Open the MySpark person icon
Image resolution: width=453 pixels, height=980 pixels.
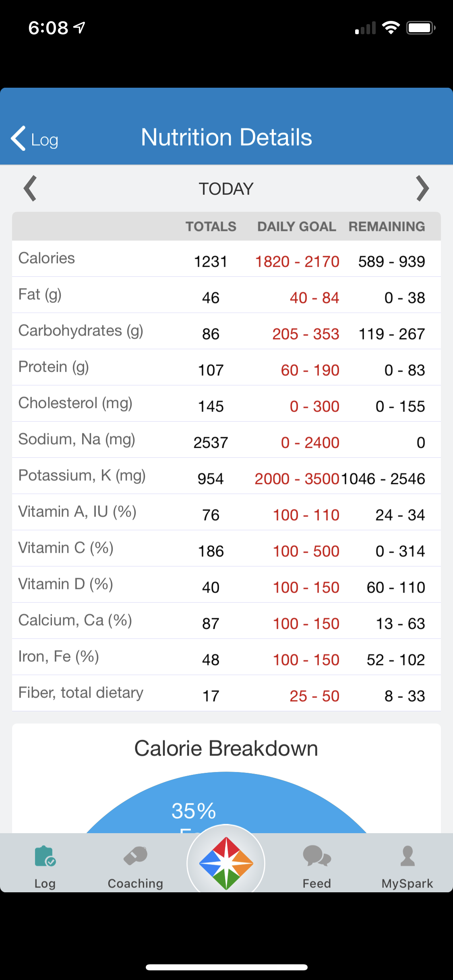[x=407, y=856]
